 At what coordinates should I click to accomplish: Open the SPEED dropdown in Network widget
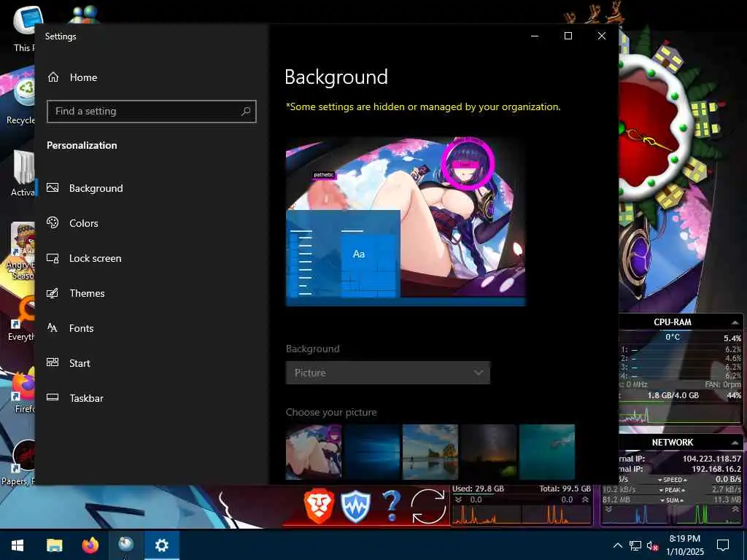coord(672,480)
